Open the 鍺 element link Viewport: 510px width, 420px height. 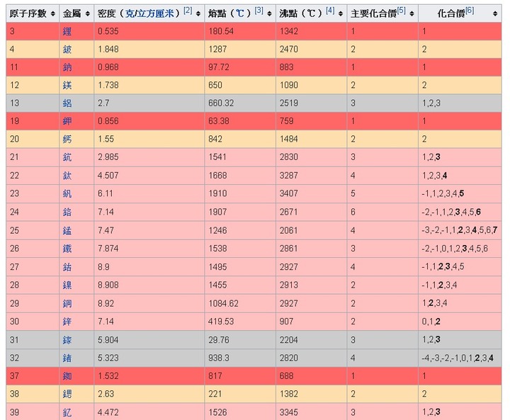[x=67, y=358]
